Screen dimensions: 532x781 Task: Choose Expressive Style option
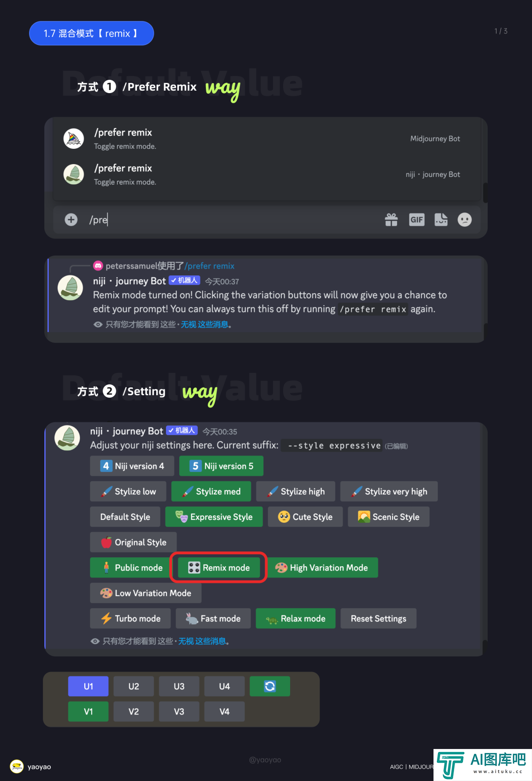pyautogui.click(x=214, y=517)
